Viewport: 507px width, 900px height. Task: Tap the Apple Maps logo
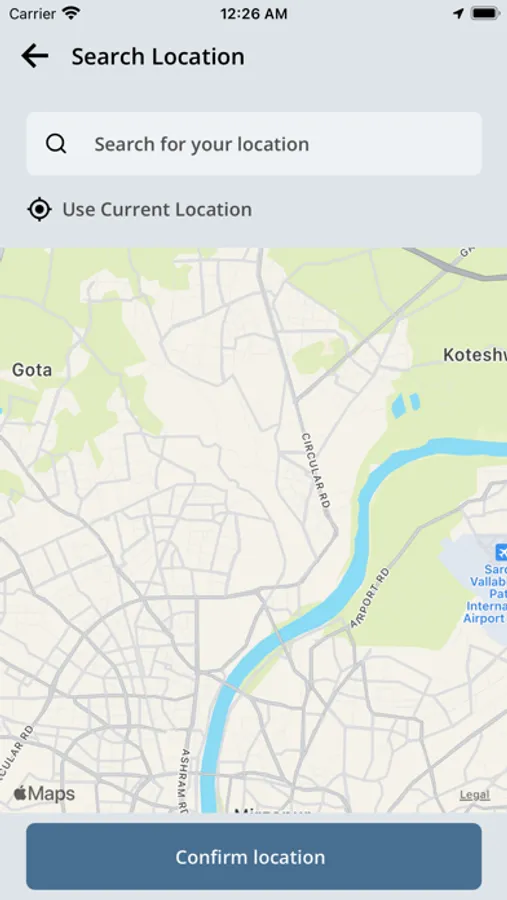point(44,793)
